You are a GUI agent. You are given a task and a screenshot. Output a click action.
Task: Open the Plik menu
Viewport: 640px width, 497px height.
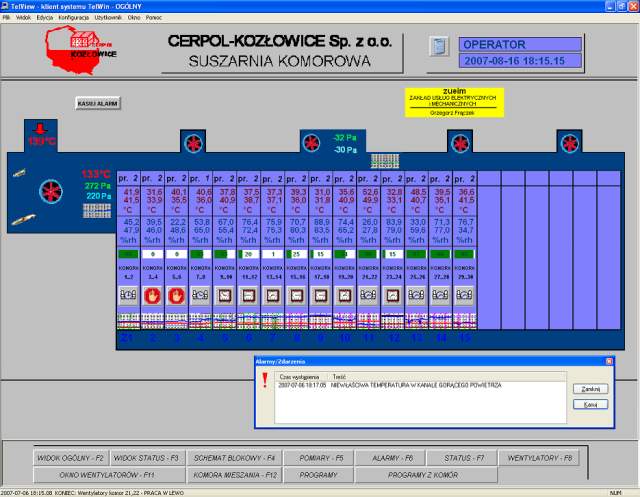click(6, 18)
